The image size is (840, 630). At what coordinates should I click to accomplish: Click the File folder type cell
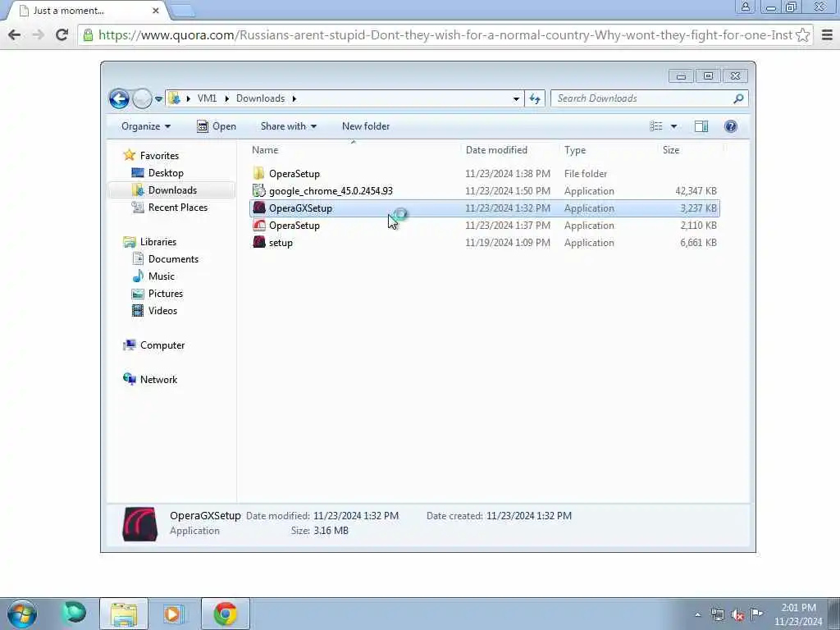coord(586,174)
